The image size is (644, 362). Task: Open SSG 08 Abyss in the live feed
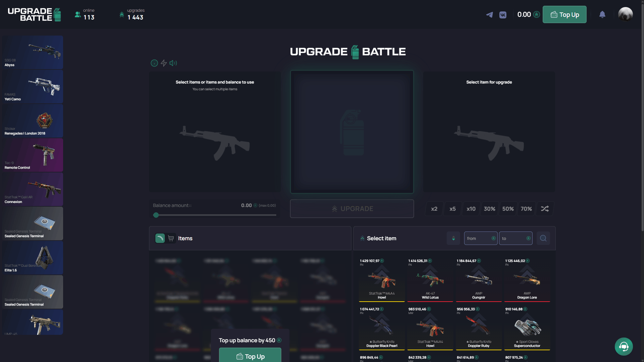point(33,52)
